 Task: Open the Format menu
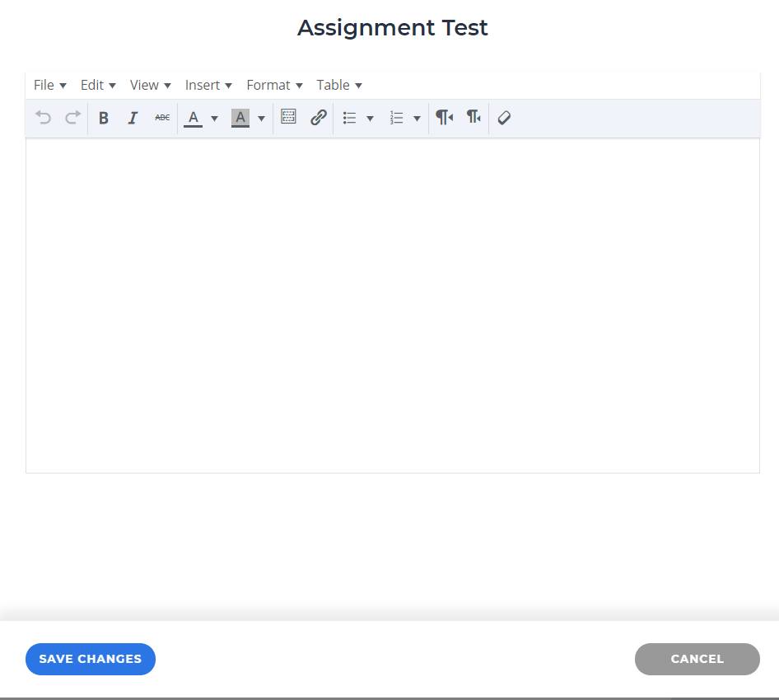[274, 85]
